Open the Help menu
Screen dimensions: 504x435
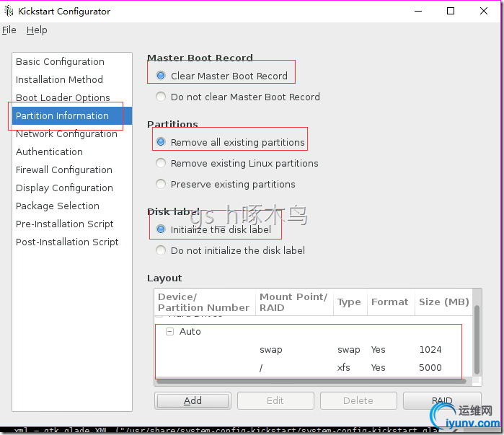coord(37,30)
